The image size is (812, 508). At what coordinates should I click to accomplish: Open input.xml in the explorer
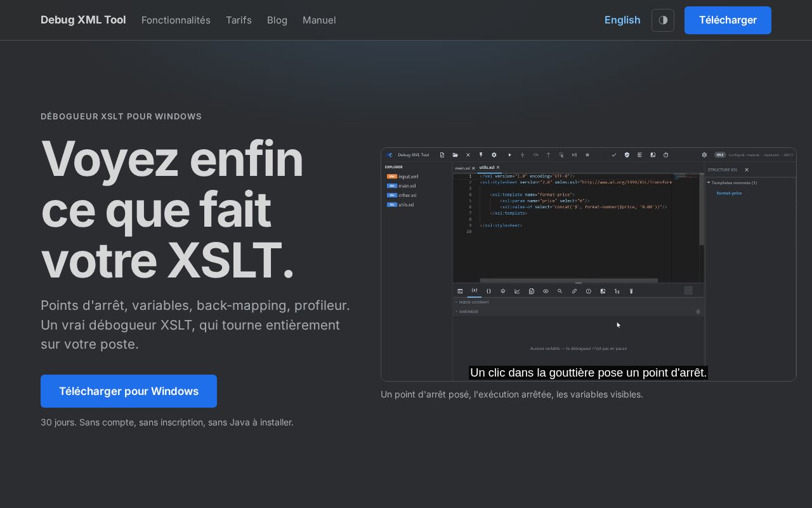pos(403,177)
